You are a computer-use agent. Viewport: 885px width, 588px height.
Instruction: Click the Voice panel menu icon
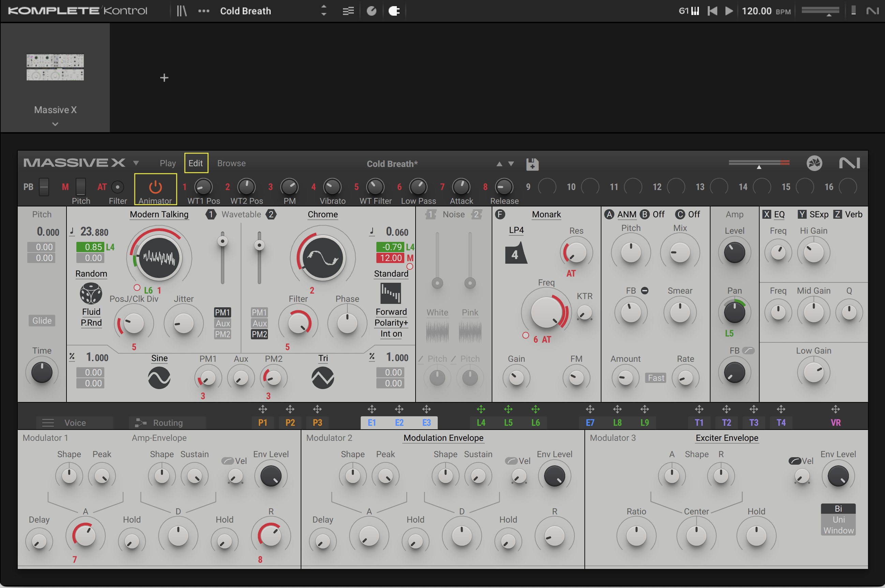click(x=48, y=423)
